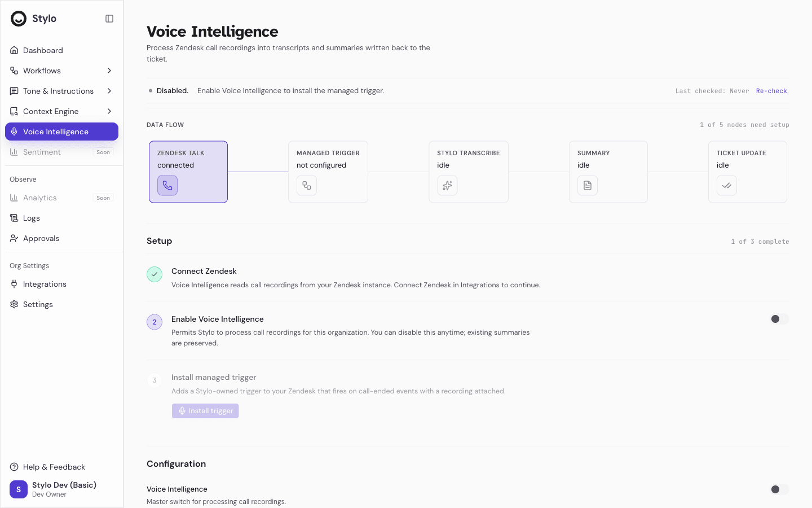Screen dimensions: 812x508
Task: Click the Stylo Transcribe sparkle icon
Action: coord(447,185)
